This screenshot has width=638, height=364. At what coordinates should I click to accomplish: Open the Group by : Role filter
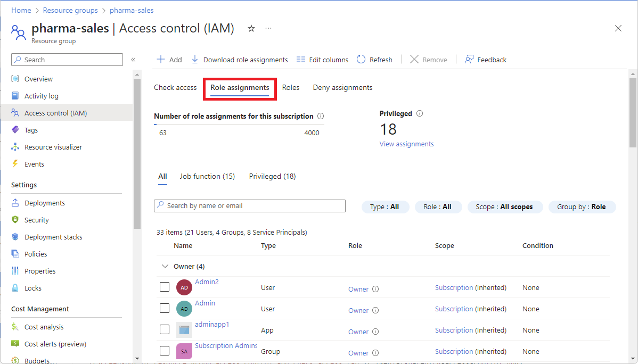(582, 207)
